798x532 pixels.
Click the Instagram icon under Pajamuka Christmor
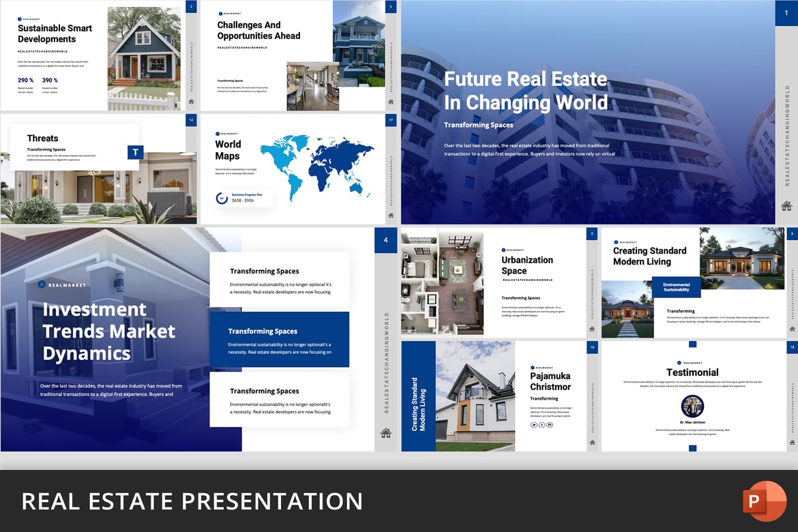tap(550, 425)
